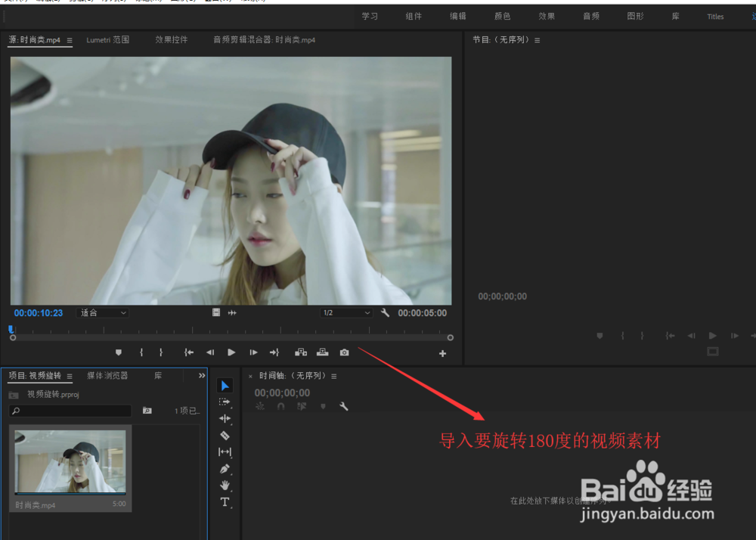Click find-in-bin folder search icon
The height and width of the screenshot is (540, 756).
point(147,411)
